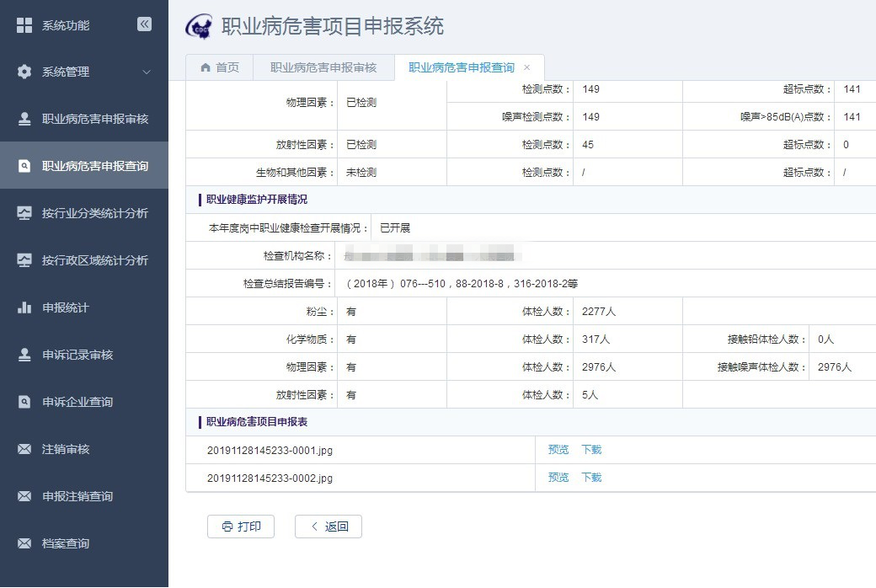Switch to the 职业病危害申报审核 tab

tap(323, 67)
